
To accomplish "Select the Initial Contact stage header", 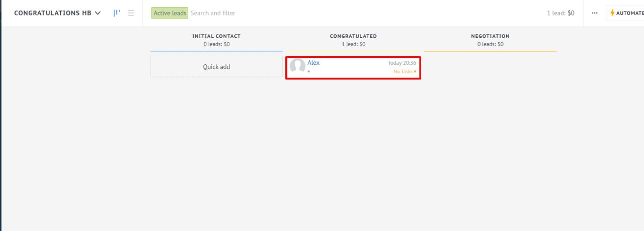I will (216, 36).
